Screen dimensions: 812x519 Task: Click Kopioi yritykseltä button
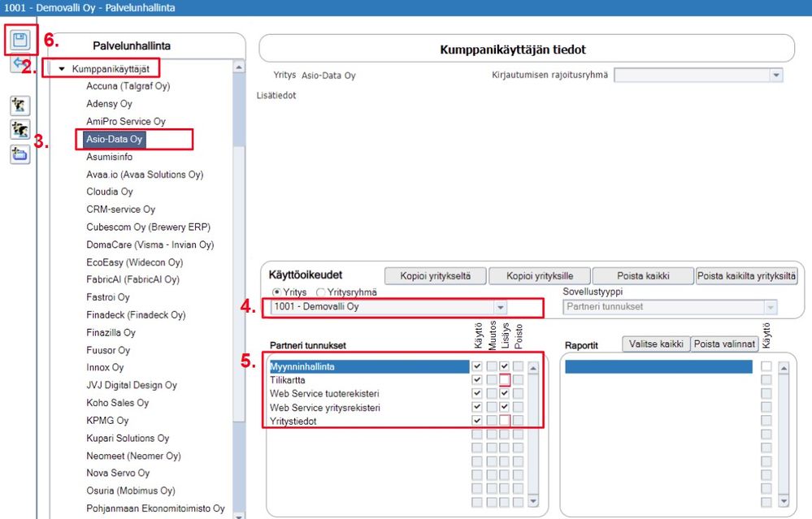(436, 276)
